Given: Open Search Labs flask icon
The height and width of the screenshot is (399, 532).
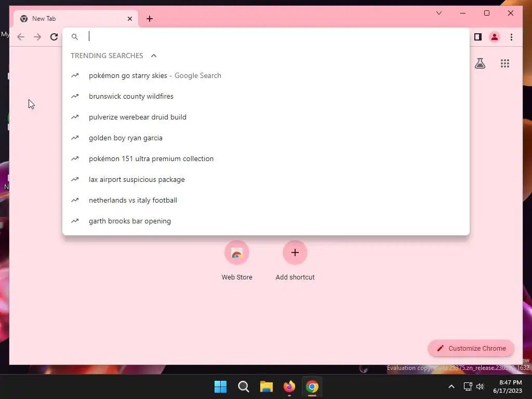Looking at the screenshot, I should coord(480,63).
